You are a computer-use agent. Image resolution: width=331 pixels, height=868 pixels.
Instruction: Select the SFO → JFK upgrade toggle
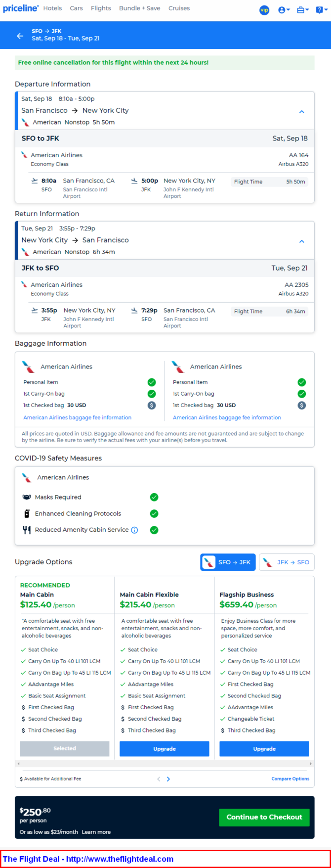click(228, 562)
